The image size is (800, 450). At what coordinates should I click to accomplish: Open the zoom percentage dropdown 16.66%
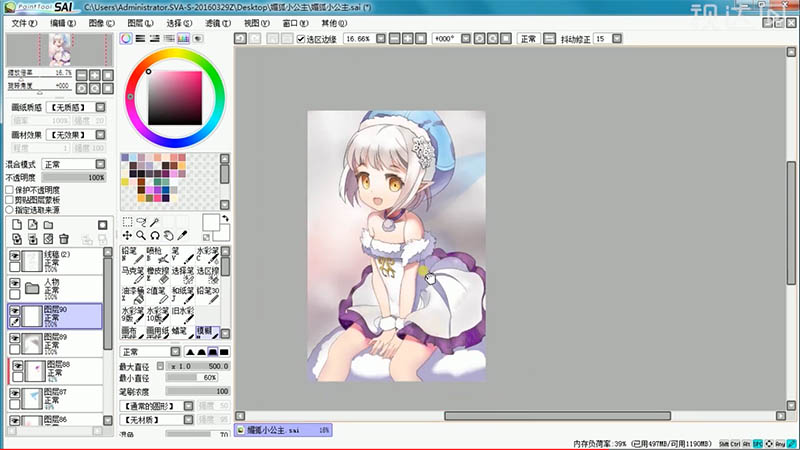point(381,39)
